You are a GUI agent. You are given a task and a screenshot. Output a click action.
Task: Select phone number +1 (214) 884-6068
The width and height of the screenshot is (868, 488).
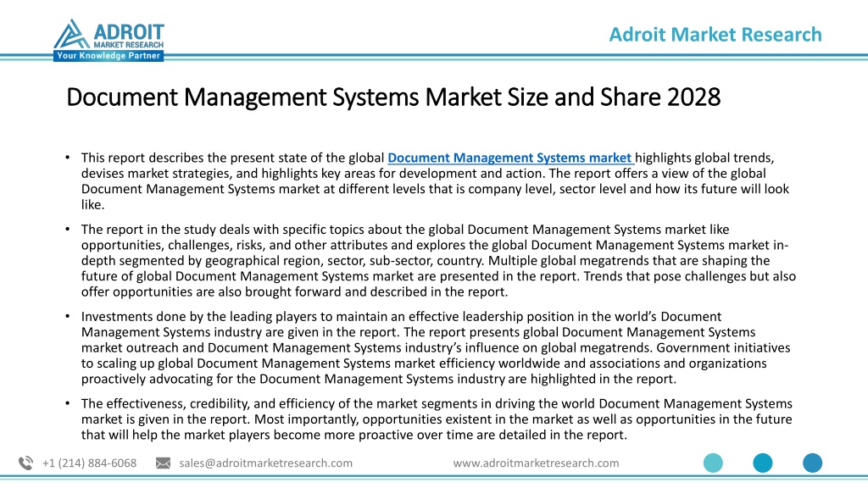(x=89, y=463)
